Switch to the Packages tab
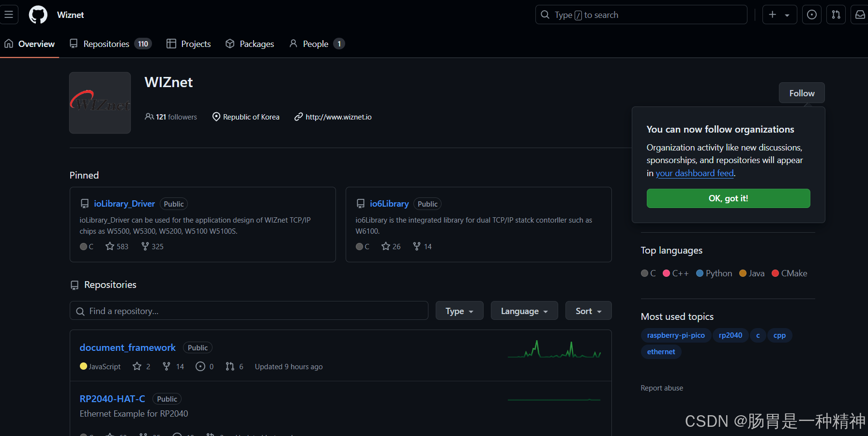Screen dimensions: 868x436 pos(250,44)
